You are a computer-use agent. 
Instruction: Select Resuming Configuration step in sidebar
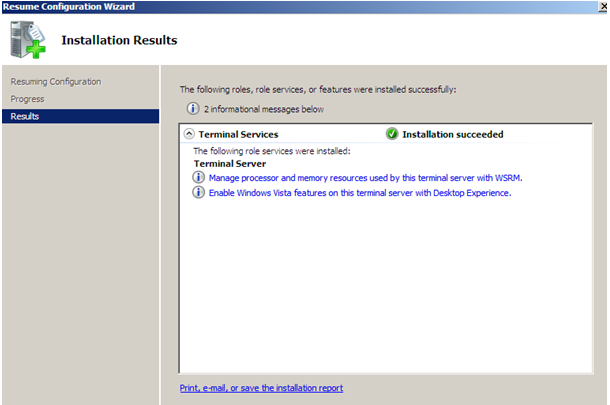tap(56, 82)
